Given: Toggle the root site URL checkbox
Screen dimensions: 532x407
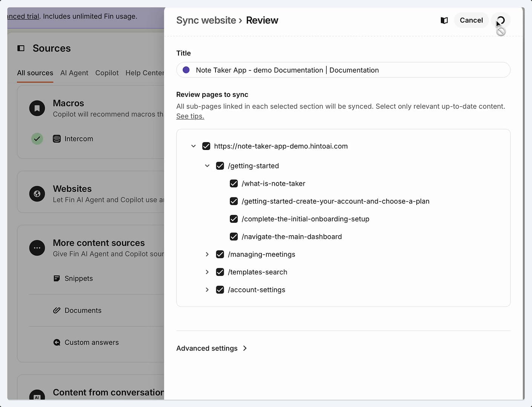Looking at the screenshot, I should (206, 146).
